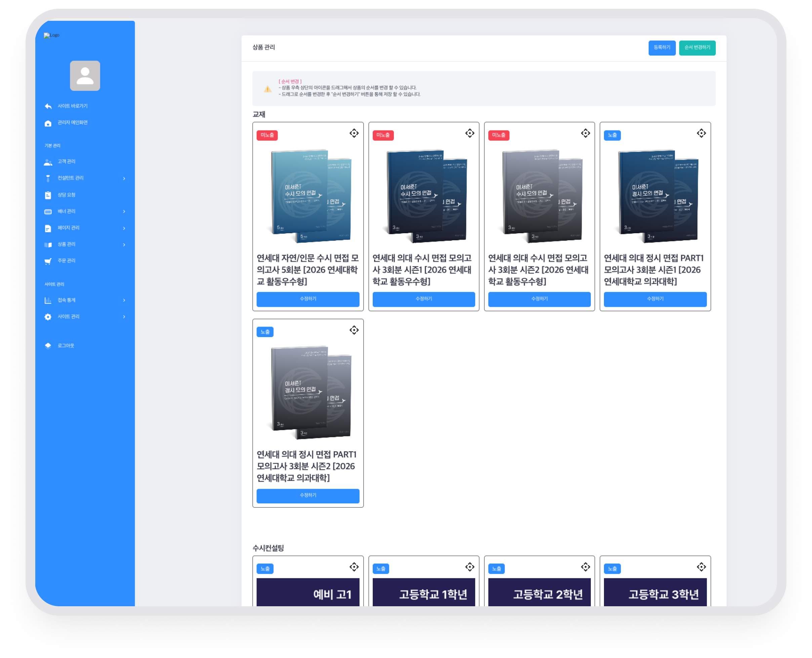Expand sidebar 상품 관리 using its chevron

pos(124,245)
